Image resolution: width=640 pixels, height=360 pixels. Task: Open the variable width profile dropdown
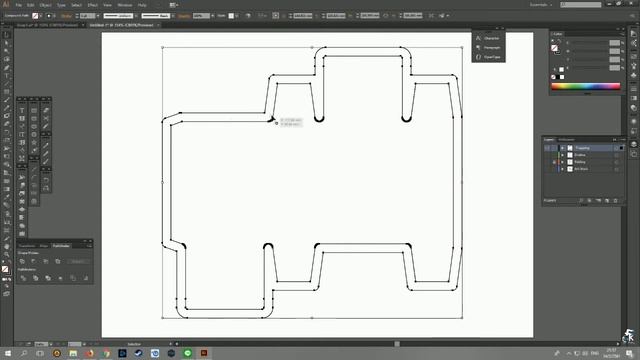(136, 16)
